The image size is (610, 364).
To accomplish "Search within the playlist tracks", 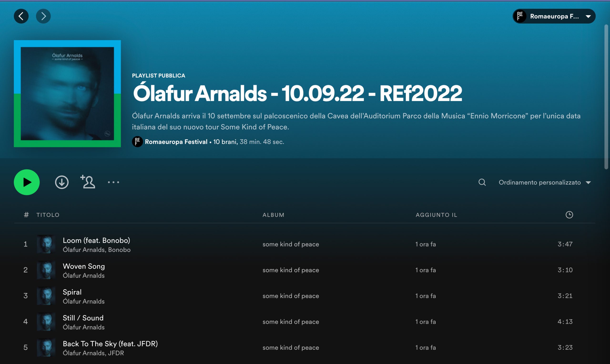I will click(x=482, y=182).
